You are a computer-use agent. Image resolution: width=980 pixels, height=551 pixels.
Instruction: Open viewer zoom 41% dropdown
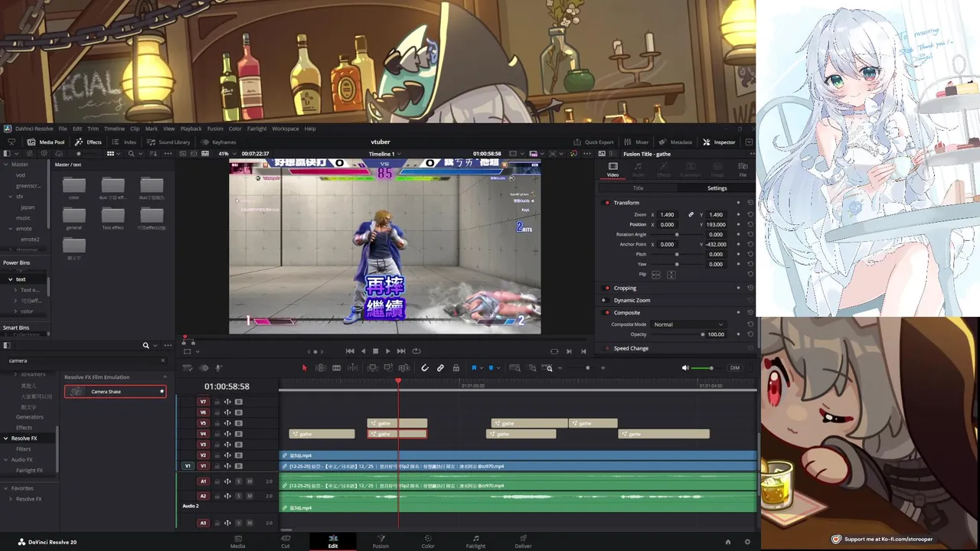(227, 154)
